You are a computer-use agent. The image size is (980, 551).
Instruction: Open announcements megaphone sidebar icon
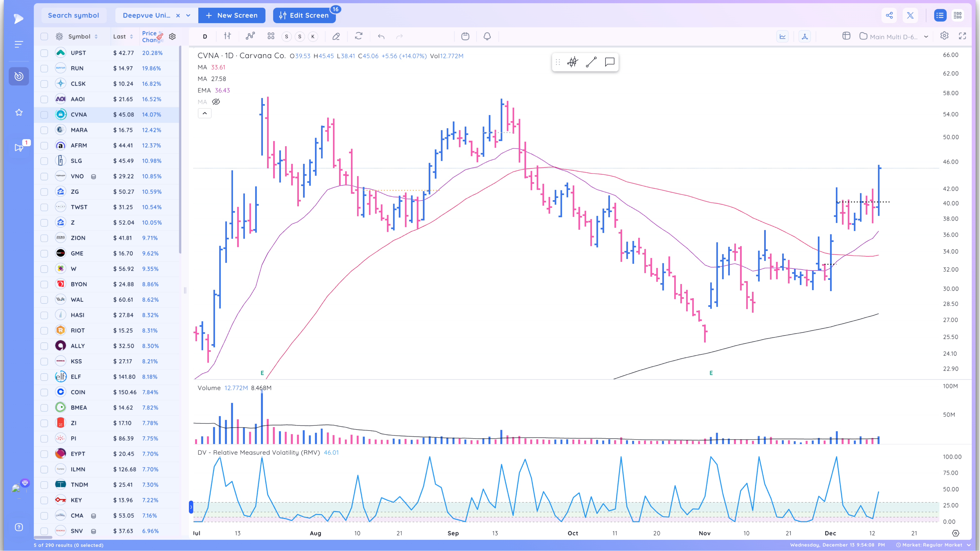(19, 147)
